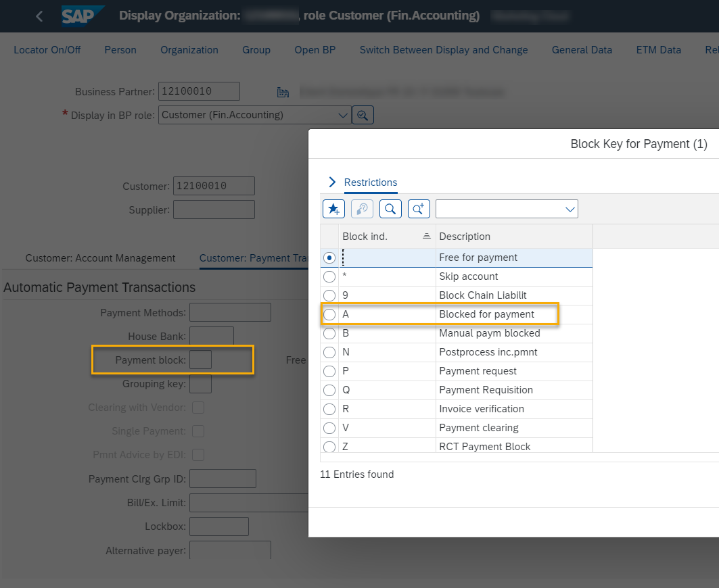Click the Organization menu item
The height and width of the screenshot is (588, 719).
189,50
